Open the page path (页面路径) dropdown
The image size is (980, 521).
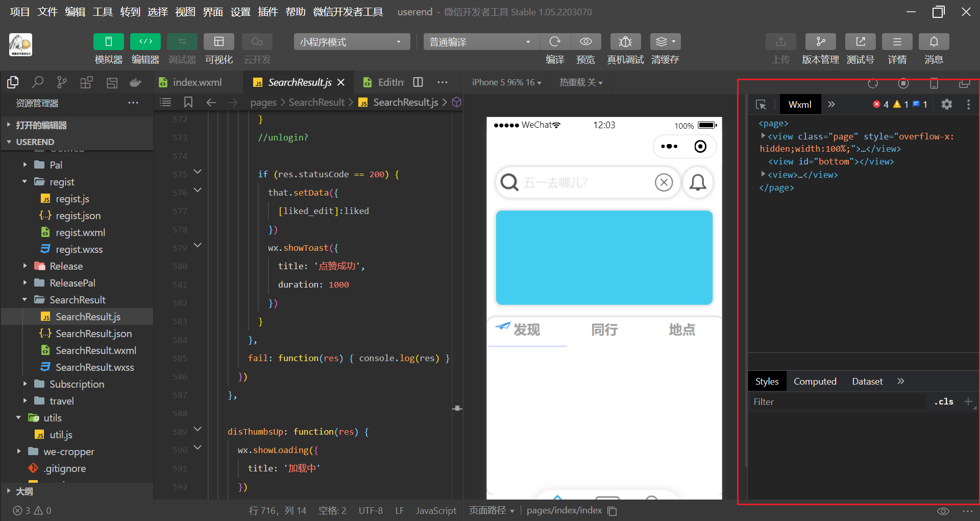(492, 510)
